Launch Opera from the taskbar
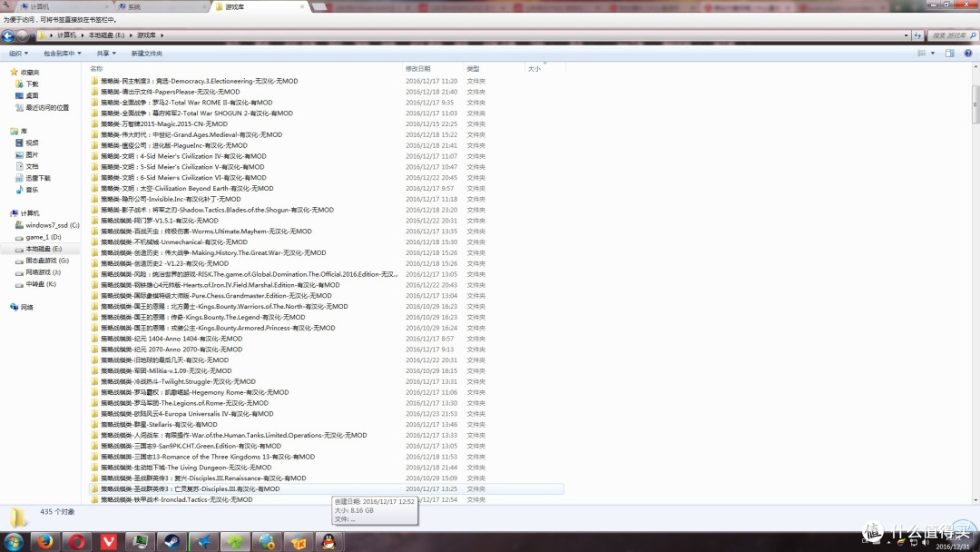 click(x=77, y=541)
